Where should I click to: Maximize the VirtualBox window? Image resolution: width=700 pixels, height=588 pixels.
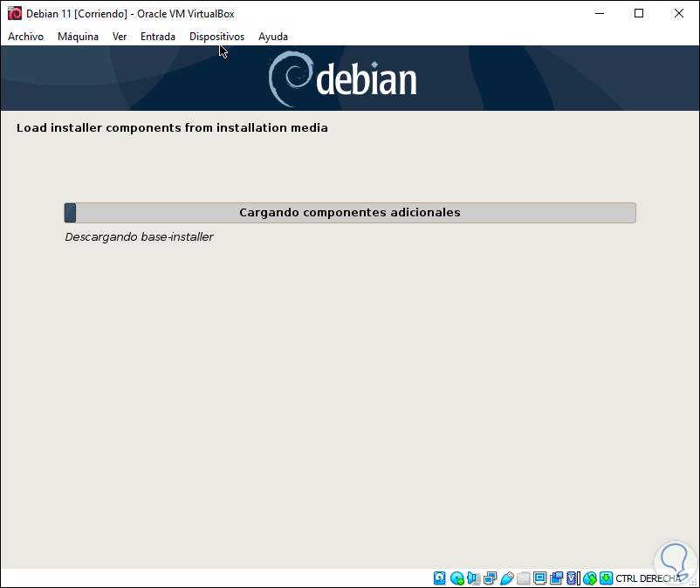(639, 13)
